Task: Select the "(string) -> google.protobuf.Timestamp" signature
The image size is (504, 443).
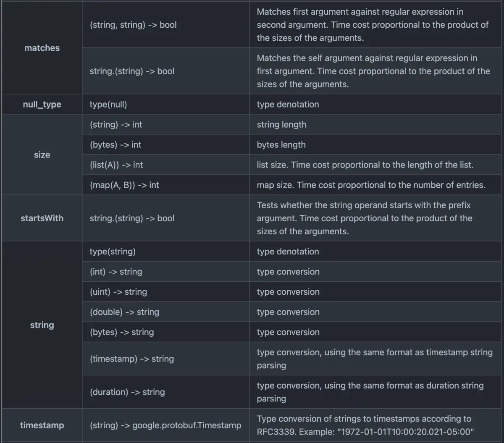Action: (165, 425)
